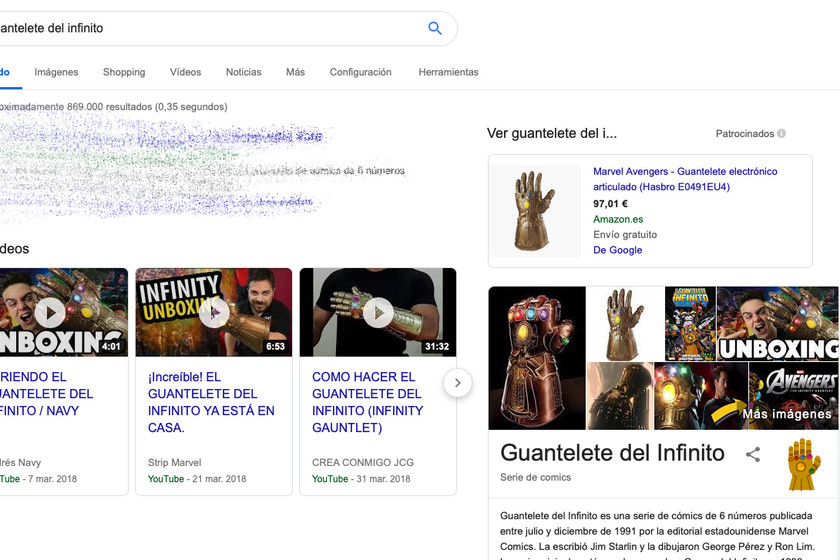Play the 31:32 gauntlet tutorial video

coord(378,312)
